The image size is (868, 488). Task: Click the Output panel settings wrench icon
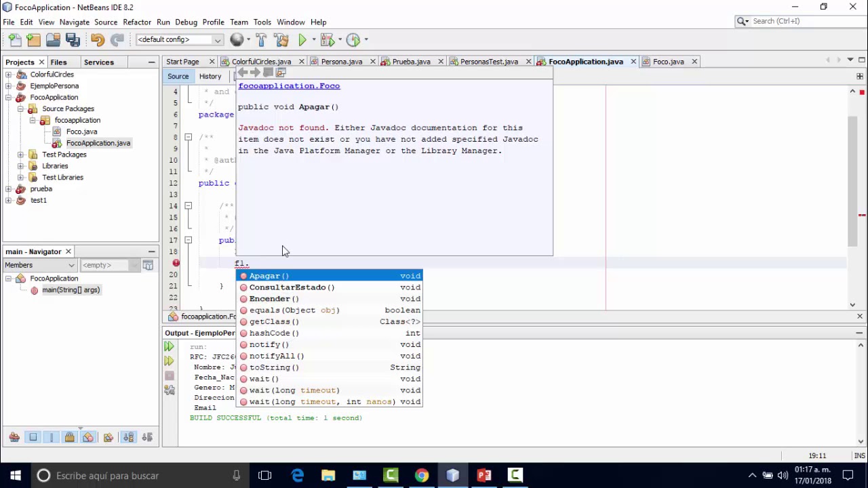170,390
